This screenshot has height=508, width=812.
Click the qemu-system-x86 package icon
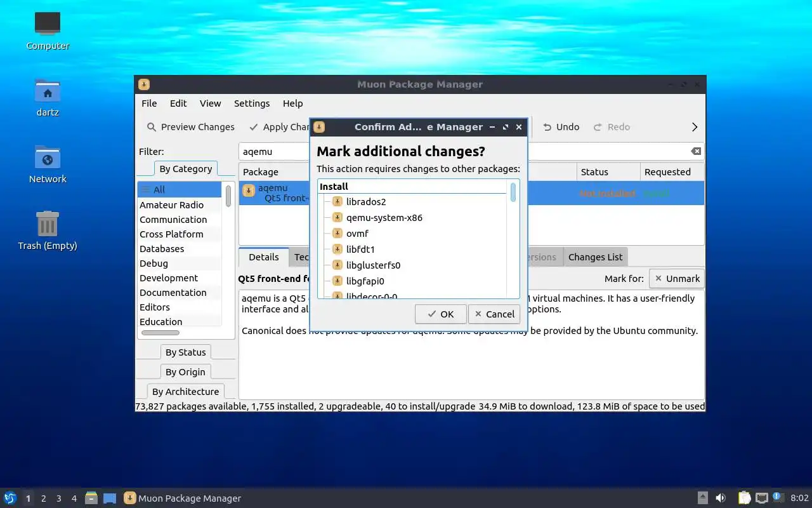pos(337,218)
